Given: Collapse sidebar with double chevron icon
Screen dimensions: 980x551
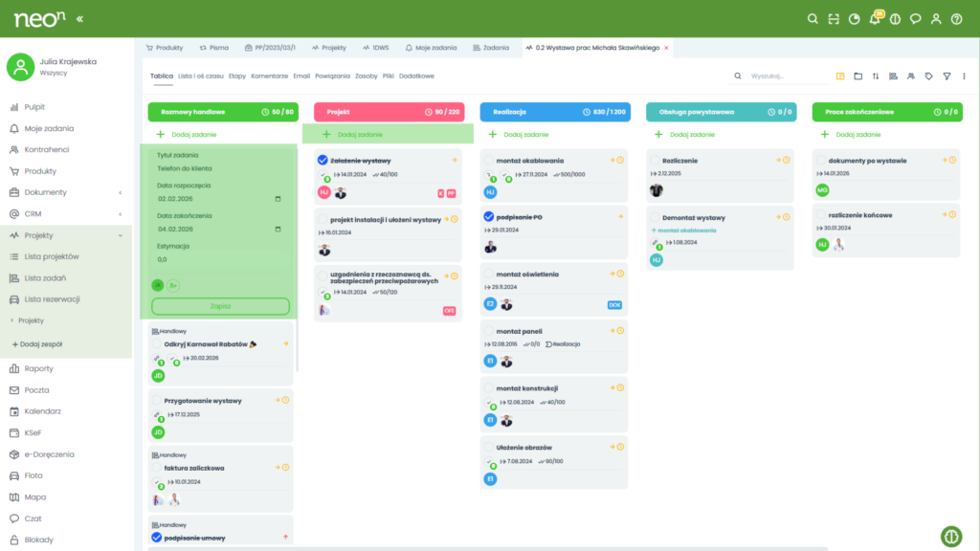Looking at the screenshot, I should [x=78, y=18].
